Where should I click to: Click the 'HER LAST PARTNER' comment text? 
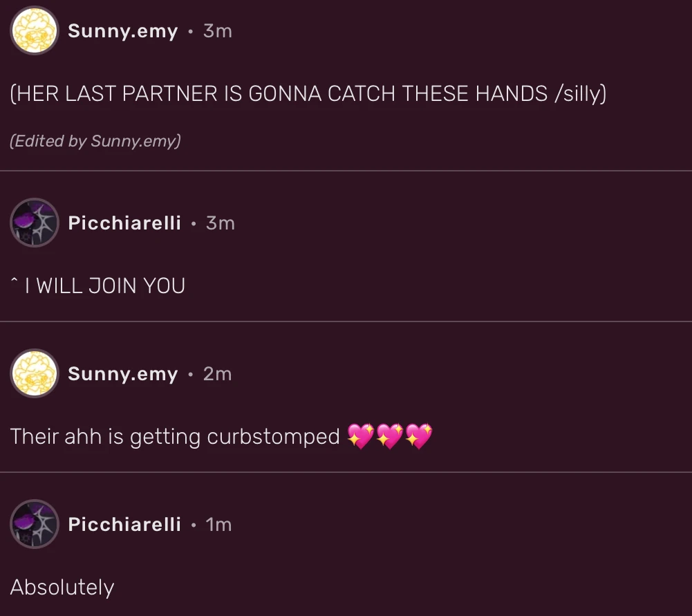[x=308, y=94]
